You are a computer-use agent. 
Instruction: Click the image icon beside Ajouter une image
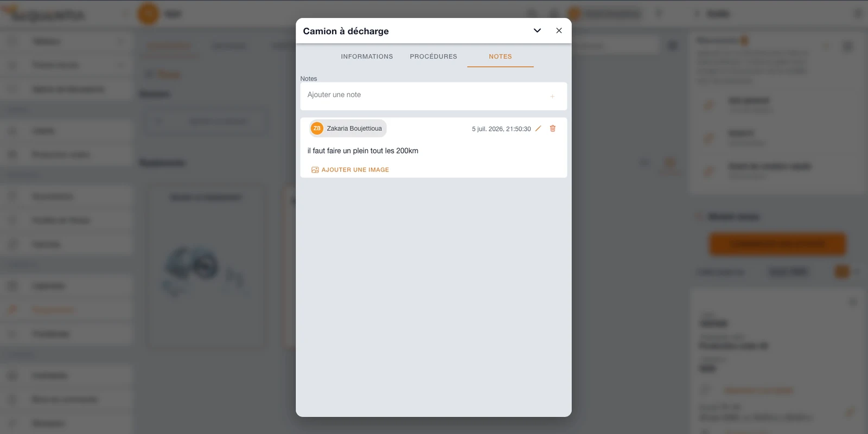(x=315, y=170)
